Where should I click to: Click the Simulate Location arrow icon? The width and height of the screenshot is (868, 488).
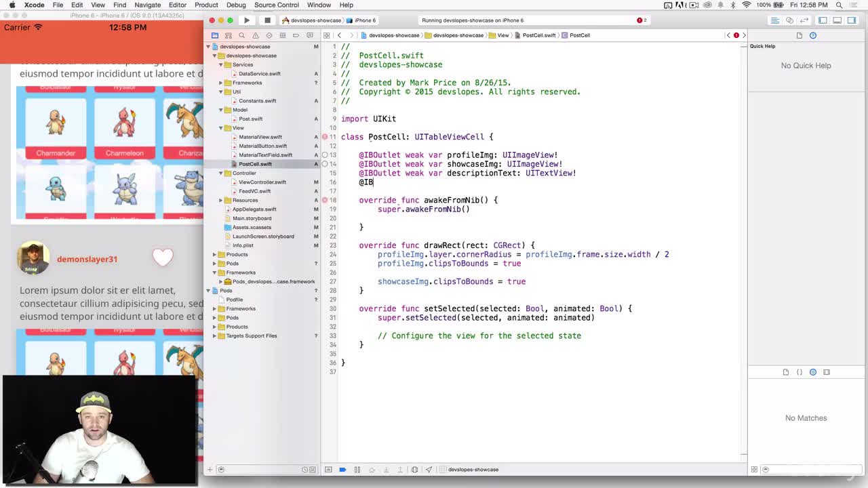[x=429, y=469]
